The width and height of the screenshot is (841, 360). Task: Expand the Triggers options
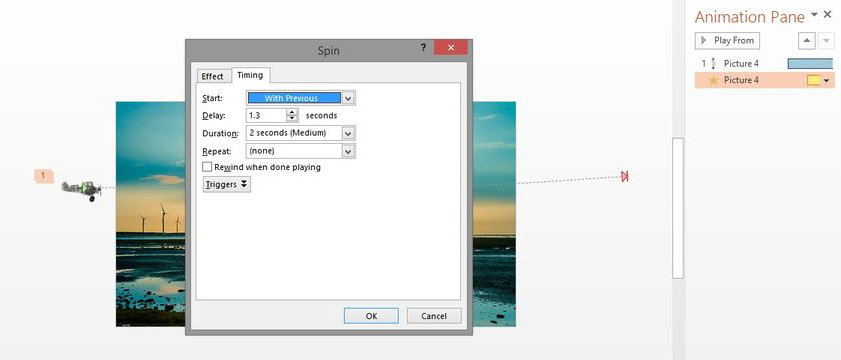(x=227, y=184)
